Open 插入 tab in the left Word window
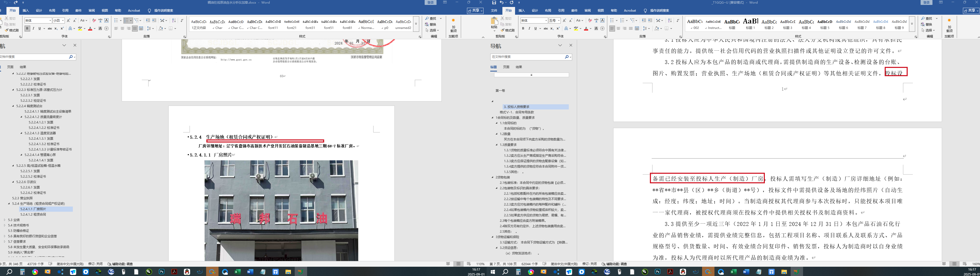The width and height of the screenshot is (980, 276). [26, 11]
